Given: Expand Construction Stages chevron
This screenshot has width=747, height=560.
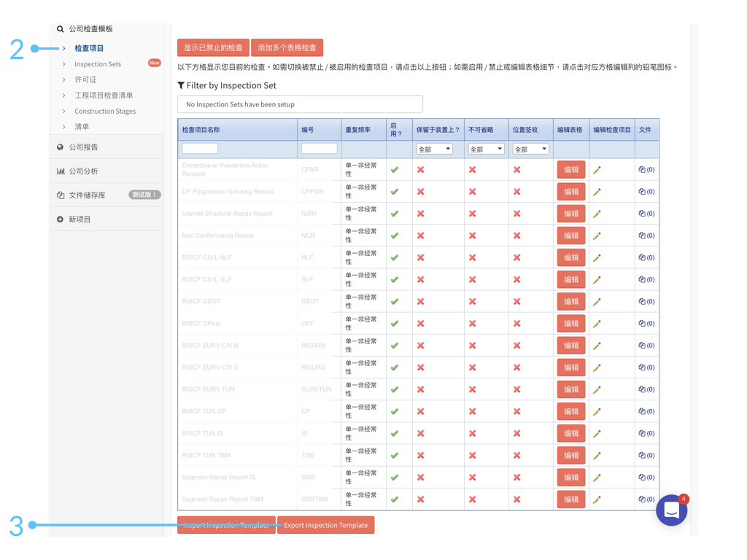Looking at the screenshot, I should click(64, 111).
